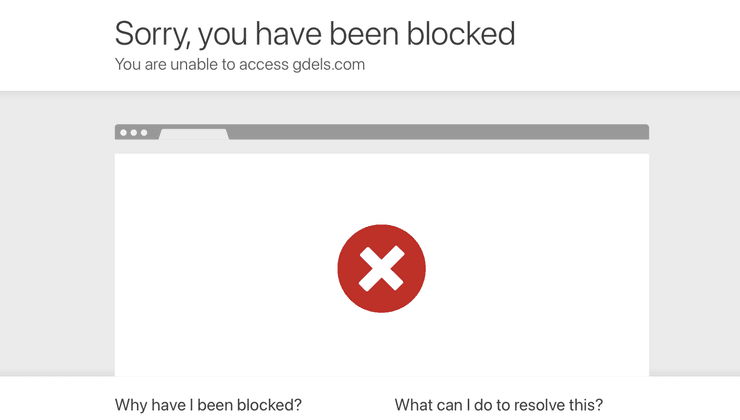This screenshot has height=420, width=740.
Task: Click the "What can I do to resolve this?" heading
Action: (499, 405)
